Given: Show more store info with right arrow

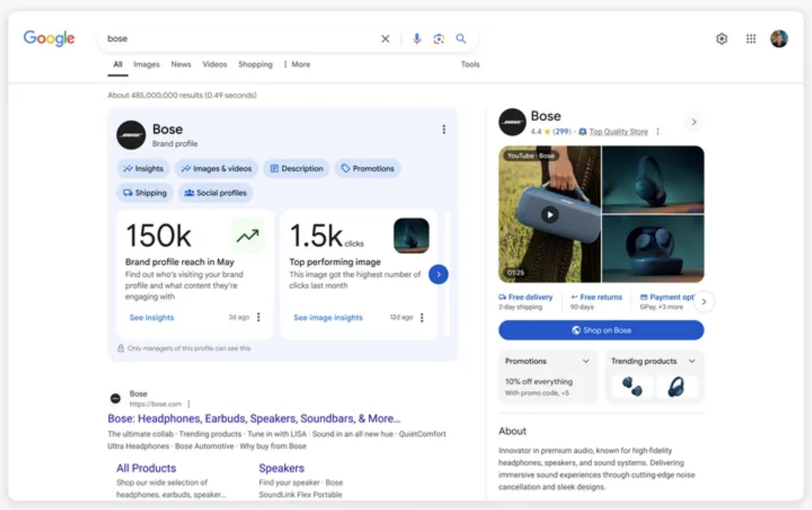Looking at the screenshot, I should click(704, 302).
